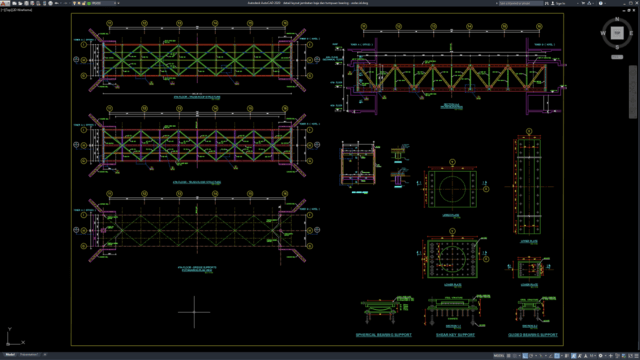Select the 'SHEAR KEY SUPPORT' label in drawing

(x=455, y=335)
